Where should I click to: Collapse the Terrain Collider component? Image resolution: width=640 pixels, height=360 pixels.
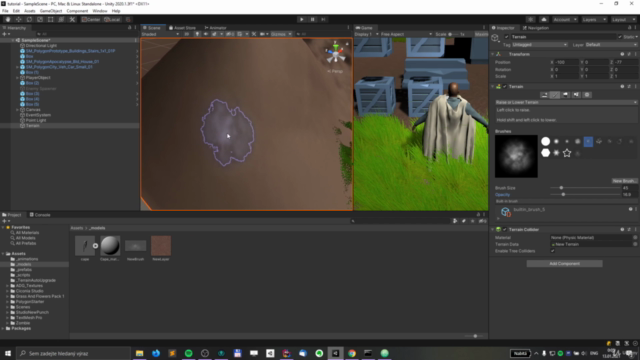pos(493,229)
